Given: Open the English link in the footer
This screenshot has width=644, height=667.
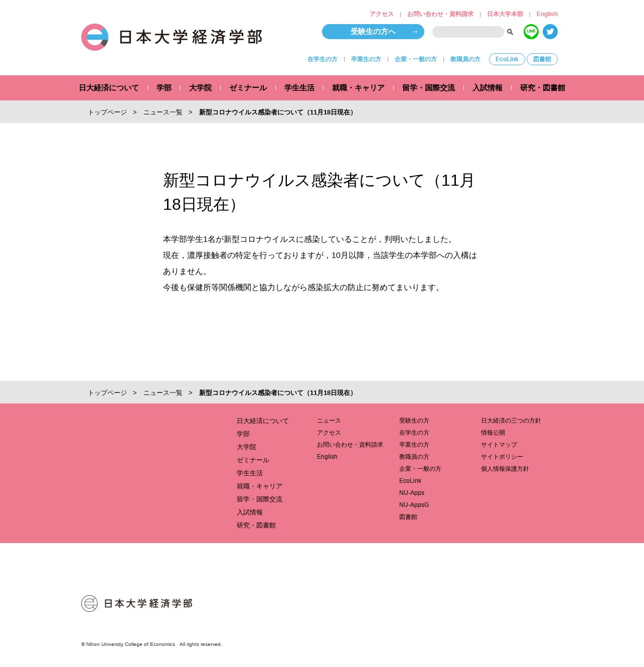Looking at the screenshot, I should (327, 457).
